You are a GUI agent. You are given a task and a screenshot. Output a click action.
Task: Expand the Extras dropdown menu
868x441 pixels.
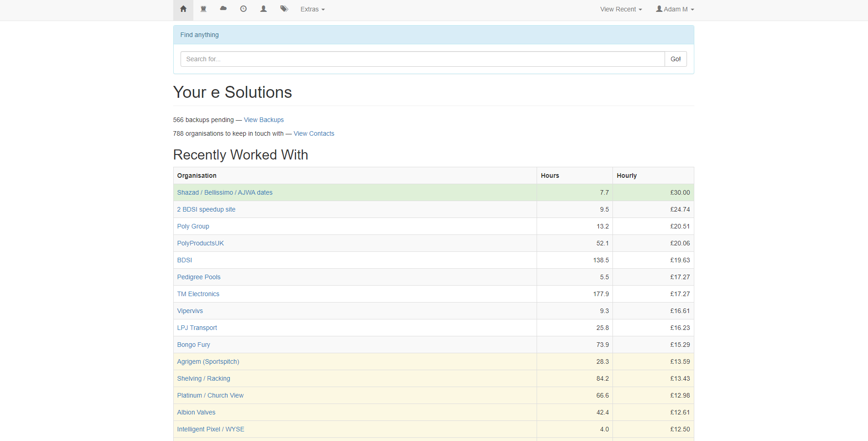tap(312, 10)
